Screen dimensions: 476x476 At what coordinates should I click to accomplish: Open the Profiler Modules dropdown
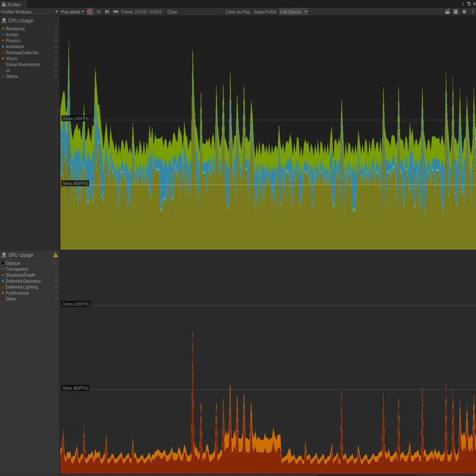(x=29, y=12)
